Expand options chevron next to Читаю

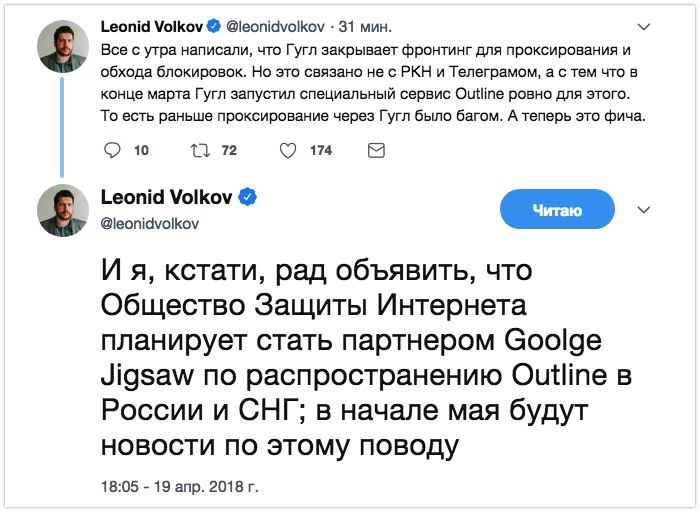tap(644, 210)
